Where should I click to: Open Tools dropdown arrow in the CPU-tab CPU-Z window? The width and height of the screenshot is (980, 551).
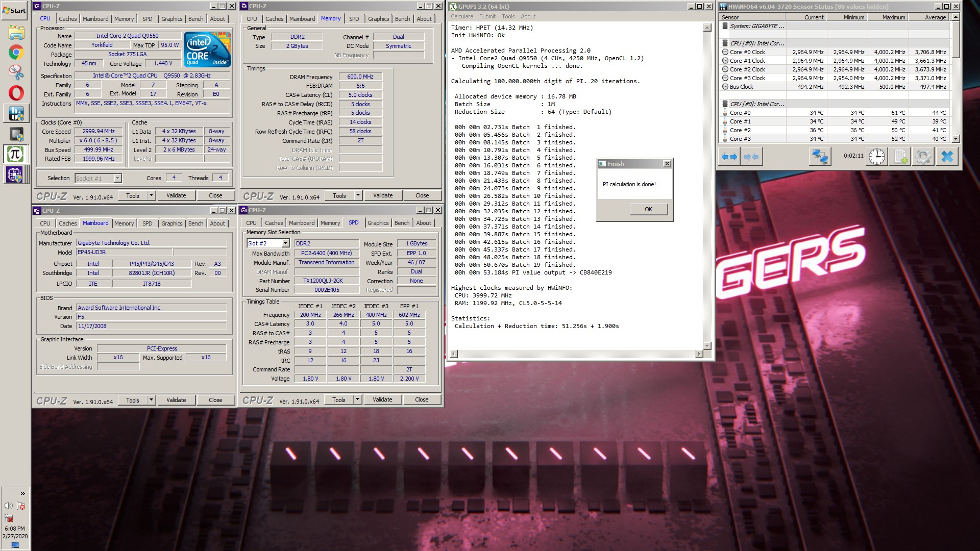(151, 195)
